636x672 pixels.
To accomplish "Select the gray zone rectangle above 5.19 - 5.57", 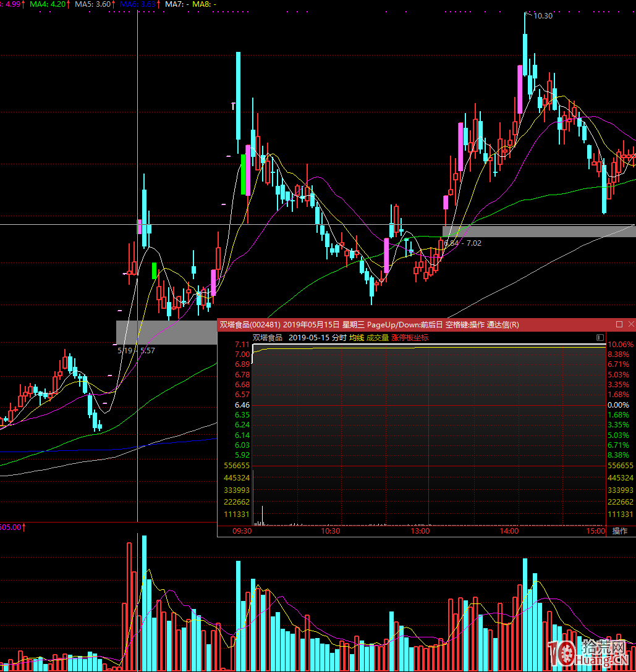I will point(167,332).
